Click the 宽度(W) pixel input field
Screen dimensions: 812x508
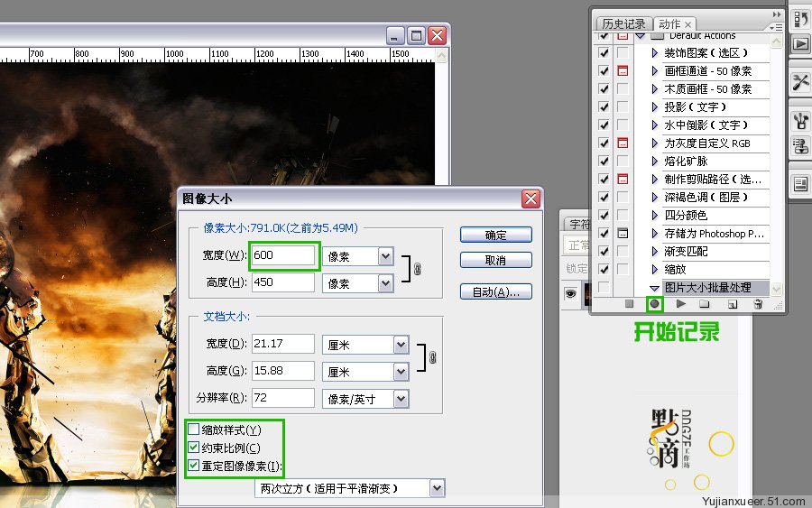tap(282, 255)
